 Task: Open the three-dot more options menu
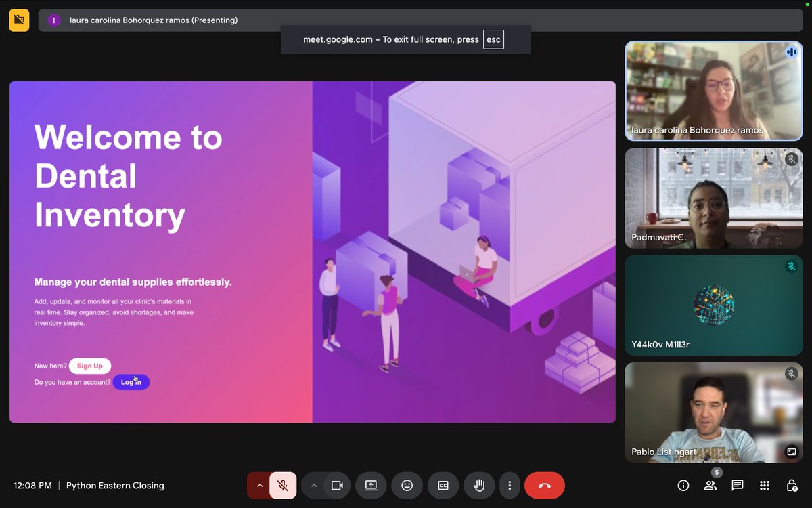[x=510, y=486]
